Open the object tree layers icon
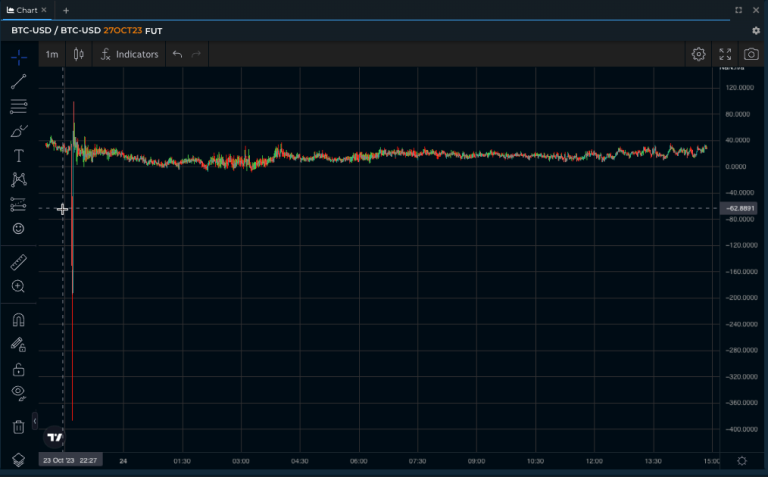 [18, 460]
